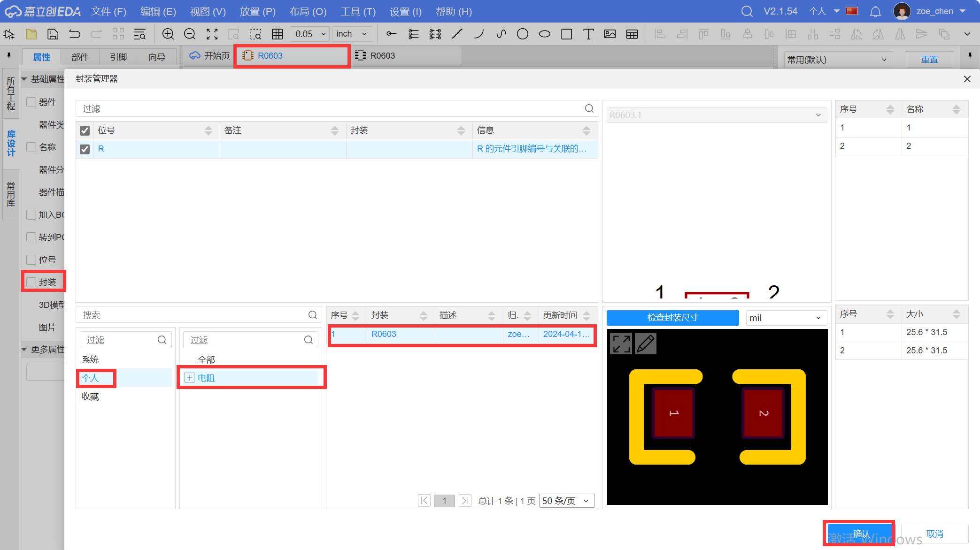Click the find and replace list icon
980x550 pixels.
(x=139, y=34)
